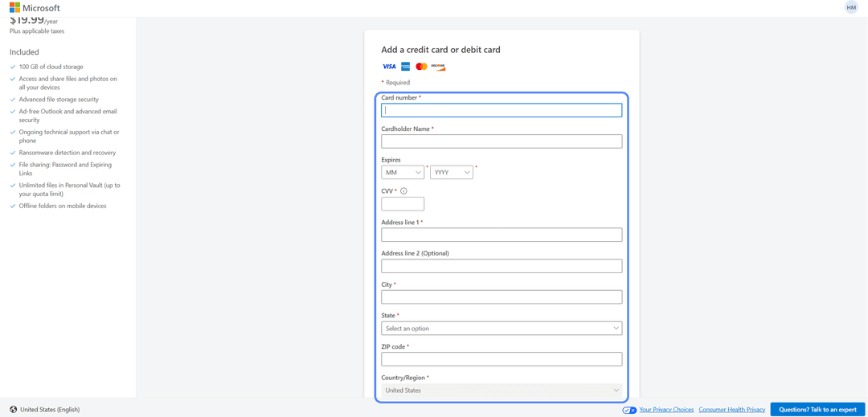868x417 pixels.
Task: Click the Microsoft logo
Action: [35, 8]
